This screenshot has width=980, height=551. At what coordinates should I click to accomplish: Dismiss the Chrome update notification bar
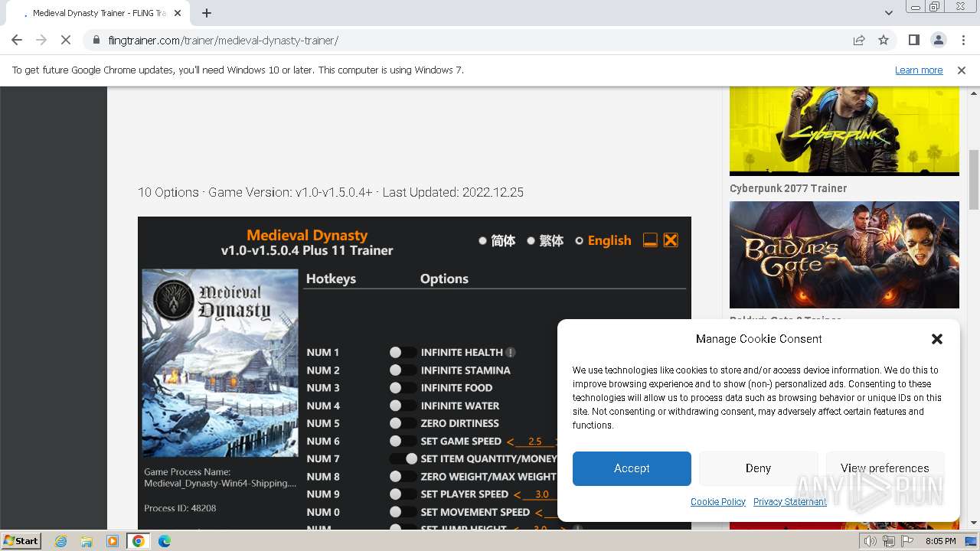pyautogui.click(x=962, y=70)
